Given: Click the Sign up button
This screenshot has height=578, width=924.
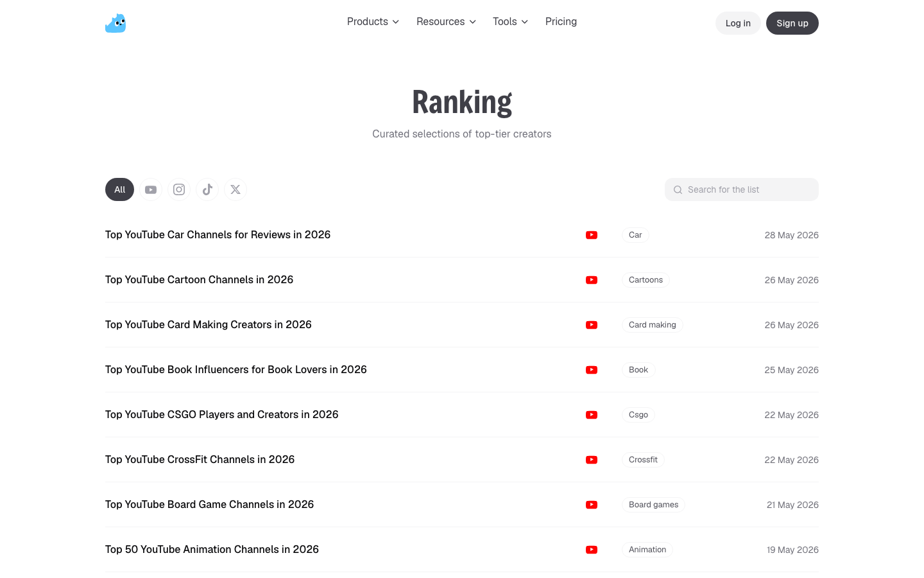Looking at the screenshot, I should (792, 23).
